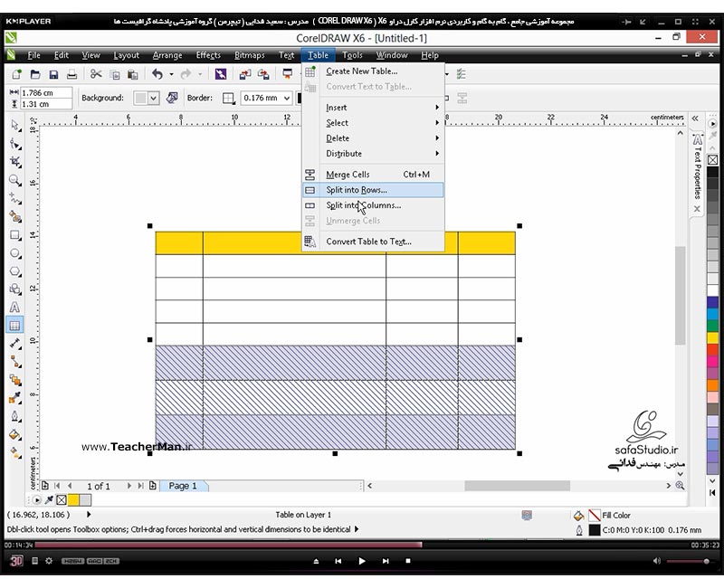Image resolution: width=724 pixels, height=588 pixels.
Task: Click the Copy icon in toolbar
Action: [x=115, y=74]
